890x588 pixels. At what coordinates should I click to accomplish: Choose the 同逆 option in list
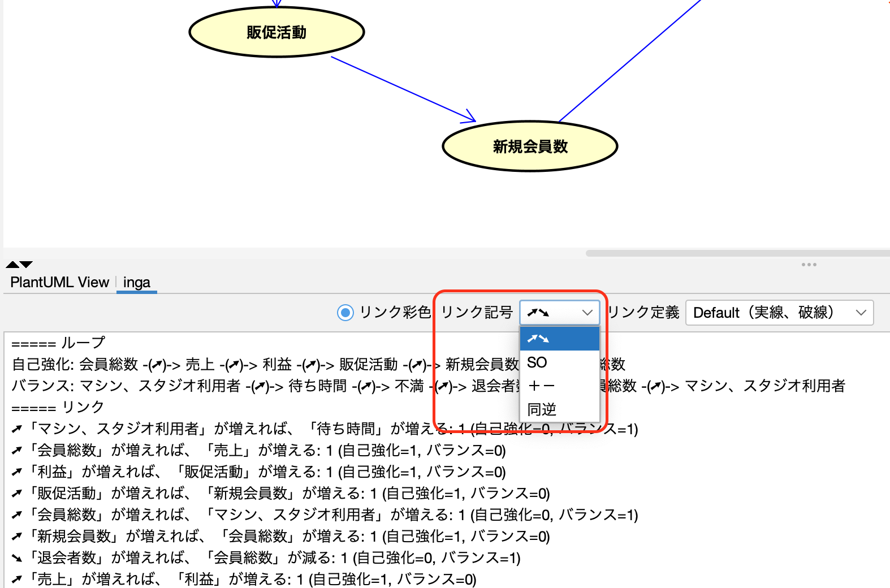pyautogui.click(x=559, y=409)
